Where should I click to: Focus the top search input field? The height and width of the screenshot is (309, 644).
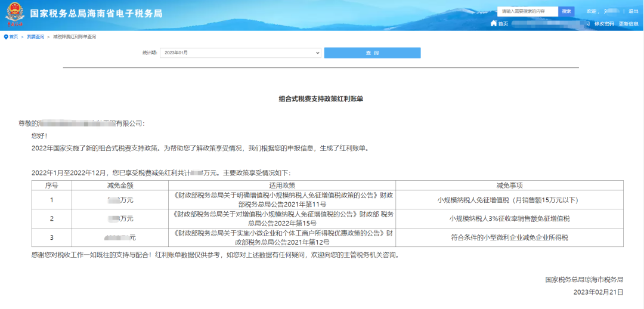[528, 11]
